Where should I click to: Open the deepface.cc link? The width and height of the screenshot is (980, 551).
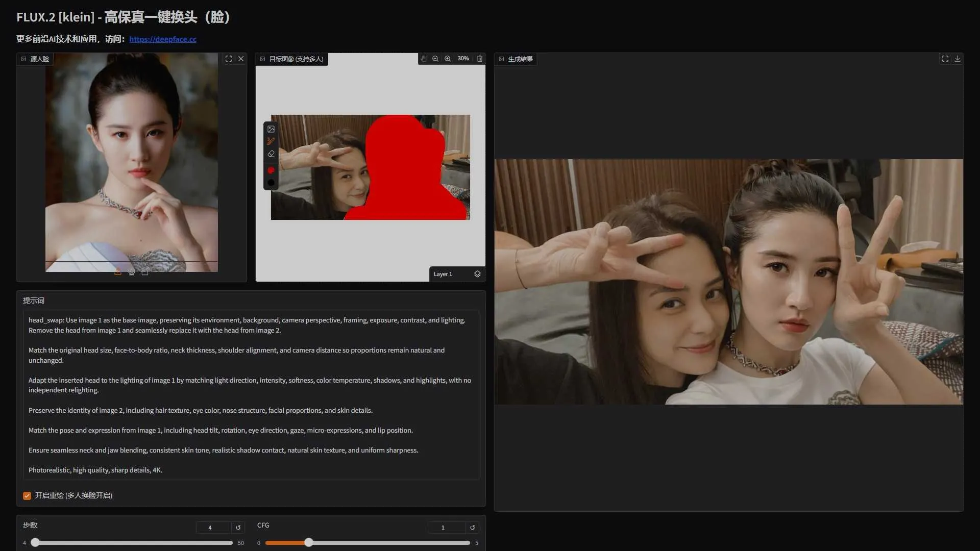(x=163, y=39)
